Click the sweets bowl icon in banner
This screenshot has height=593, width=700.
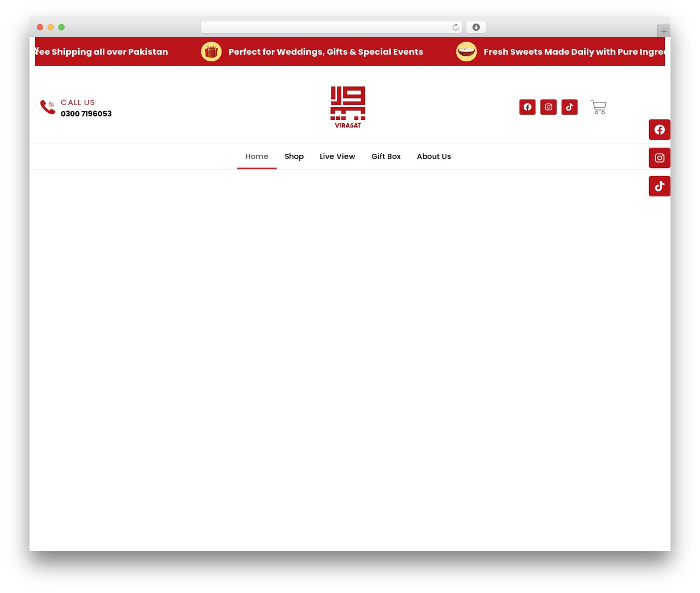point(466,52)
